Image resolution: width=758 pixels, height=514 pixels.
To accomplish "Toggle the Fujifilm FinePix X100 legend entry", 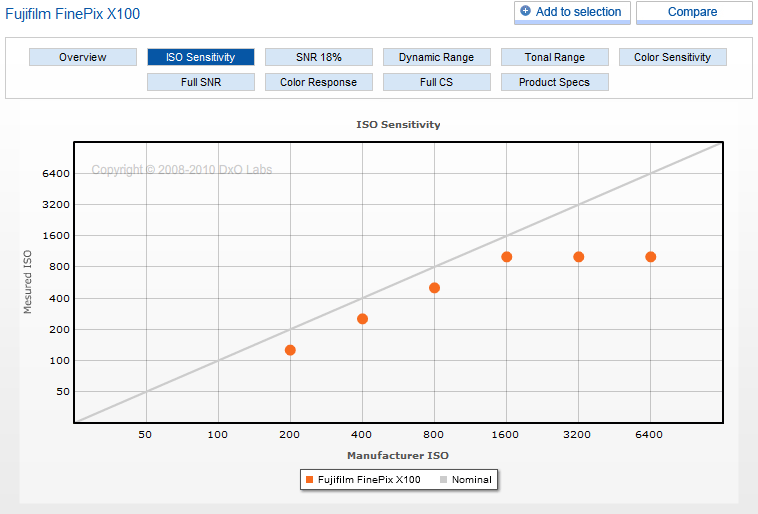I will pos(364,480).
